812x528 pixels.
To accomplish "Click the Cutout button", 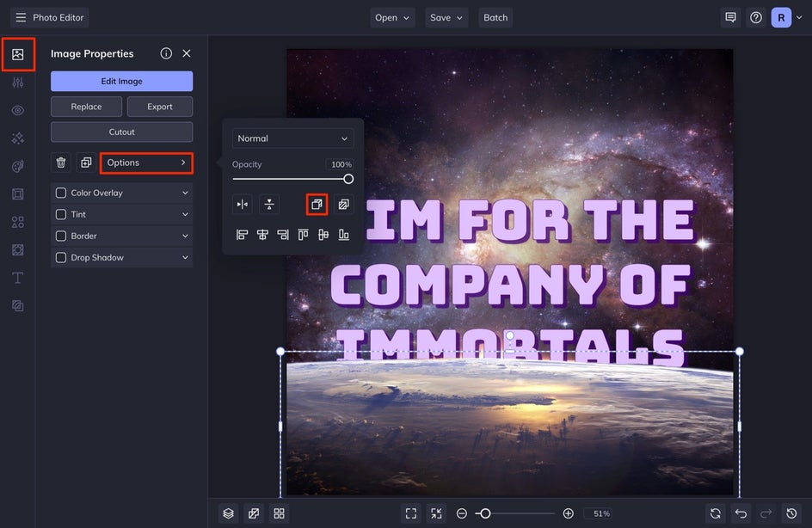I will pyautogui.click(x=121, y=132).
